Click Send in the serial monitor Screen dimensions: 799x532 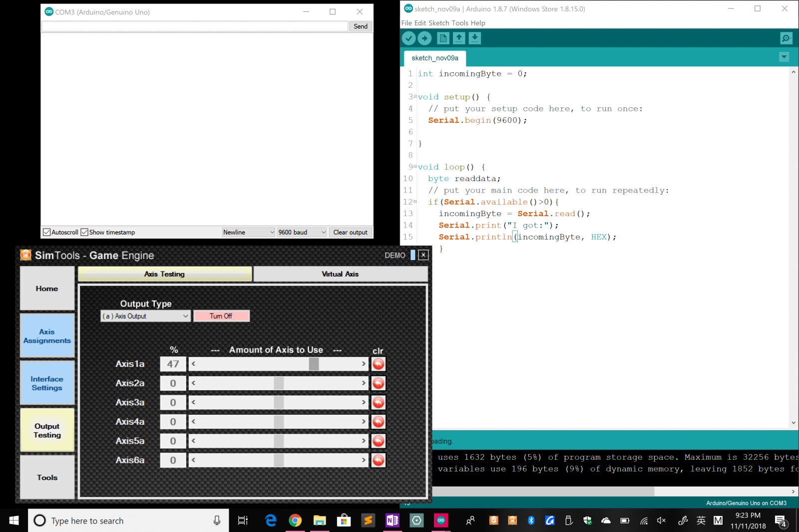(361, 26)
